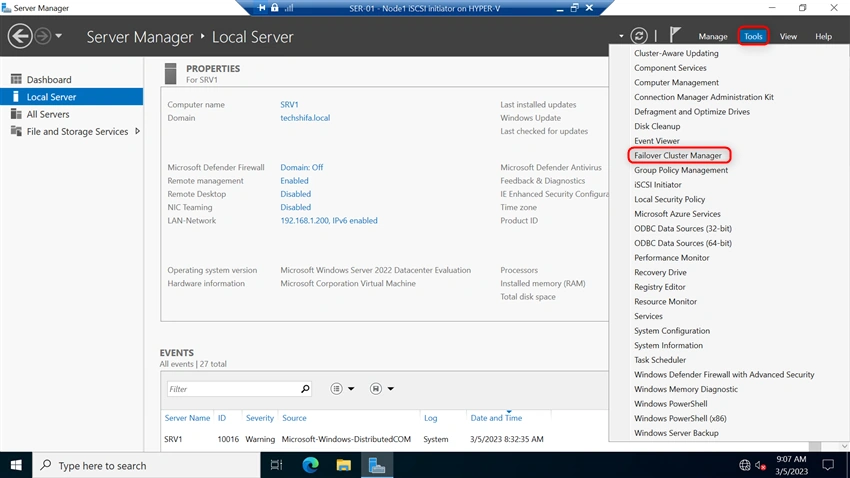Open Group Policy Management
Viewport: 850px width, 478px height.
coord(681,170)
